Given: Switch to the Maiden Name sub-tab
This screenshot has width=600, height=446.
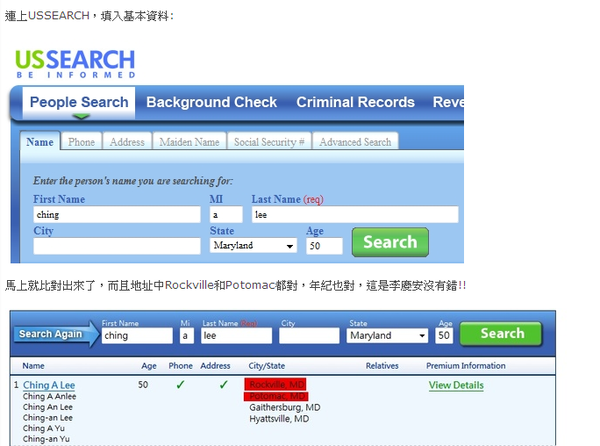Looking at the screenshot, I should pyautogui.click(x=189, y=142).
